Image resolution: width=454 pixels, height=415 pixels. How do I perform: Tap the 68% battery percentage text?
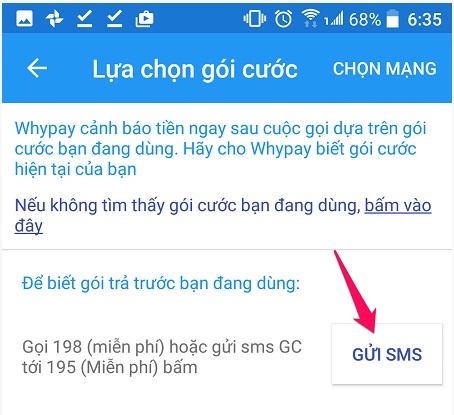click(365, 19)
